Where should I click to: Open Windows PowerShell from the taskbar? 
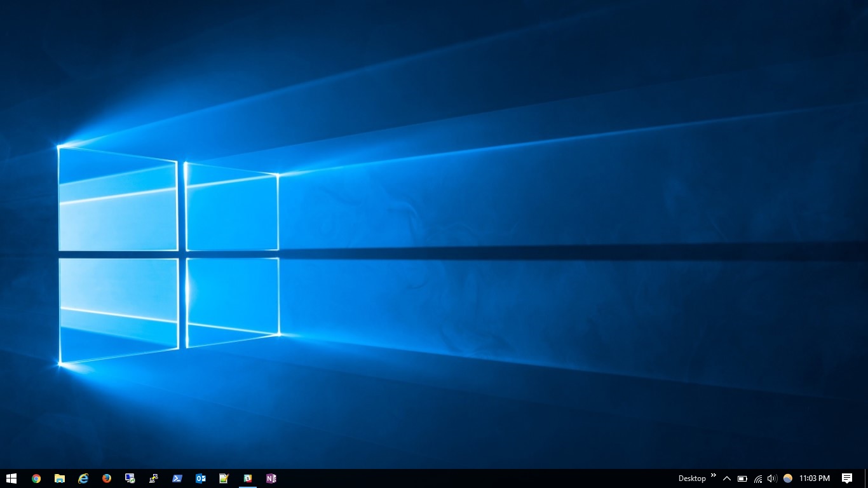click(x=177, y=478)
